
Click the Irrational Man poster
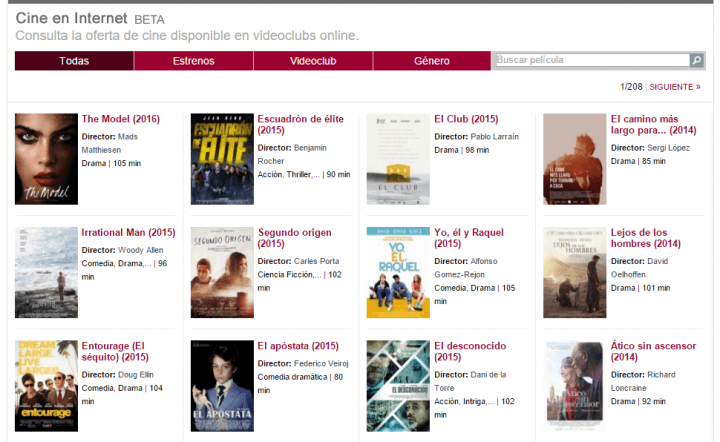46,272
